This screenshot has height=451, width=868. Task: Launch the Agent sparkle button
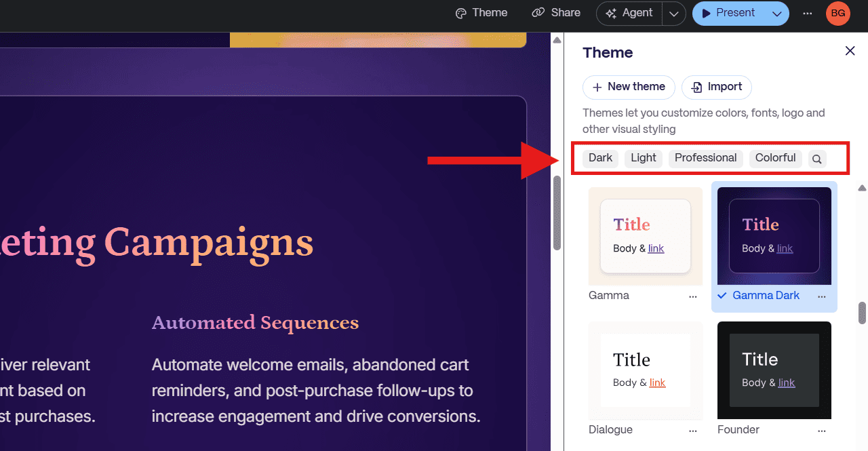pos(629,13)
